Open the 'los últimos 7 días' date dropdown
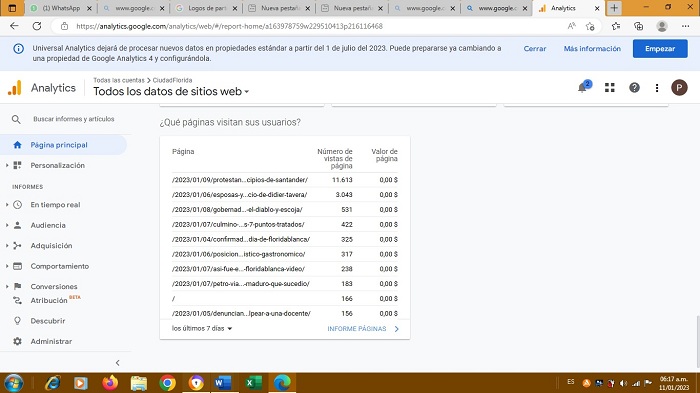Screen dimensions: 700x393 click(202, 328)
